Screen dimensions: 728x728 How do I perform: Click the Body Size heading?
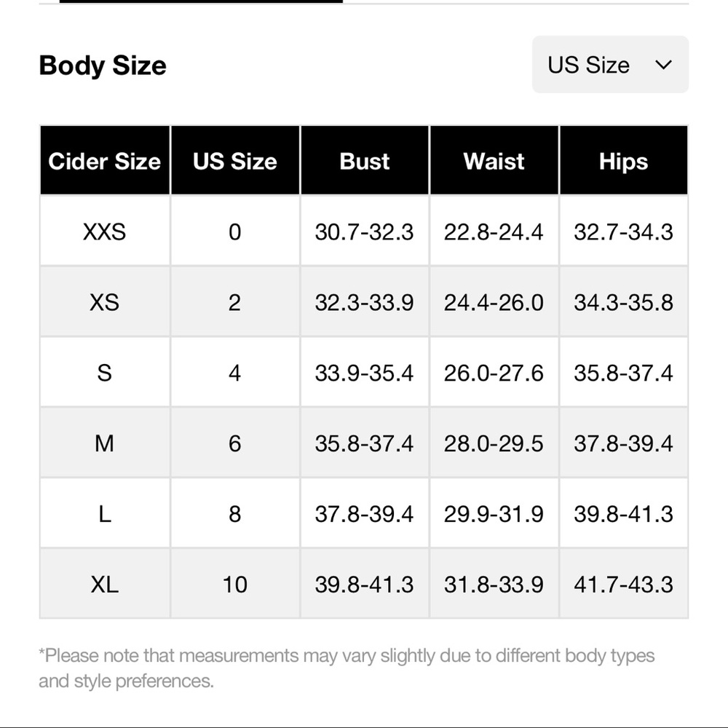[x=103, y=66]
